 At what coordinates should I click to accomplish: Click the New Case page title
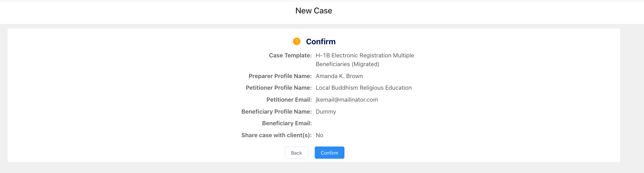314,11
